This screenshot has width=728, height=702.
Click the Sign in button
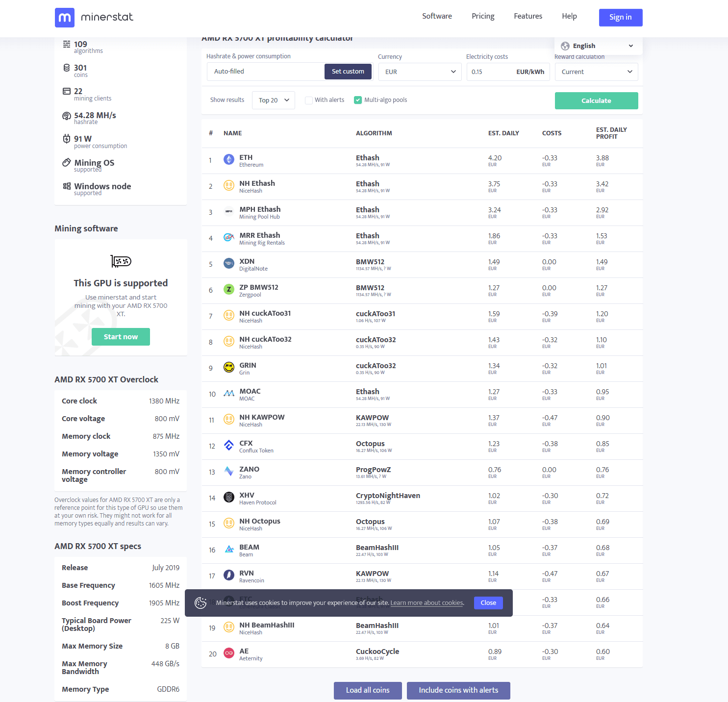621,17
